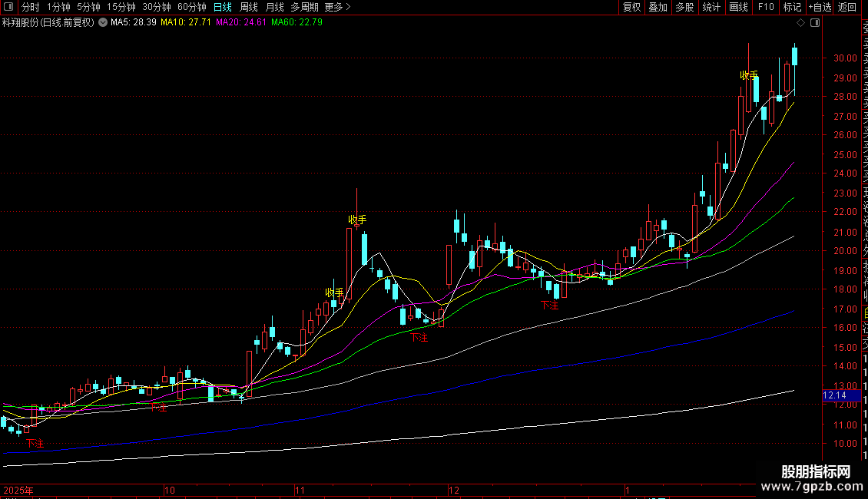
Task: Click the 标记 mark button
Action: tap(792, 7)
